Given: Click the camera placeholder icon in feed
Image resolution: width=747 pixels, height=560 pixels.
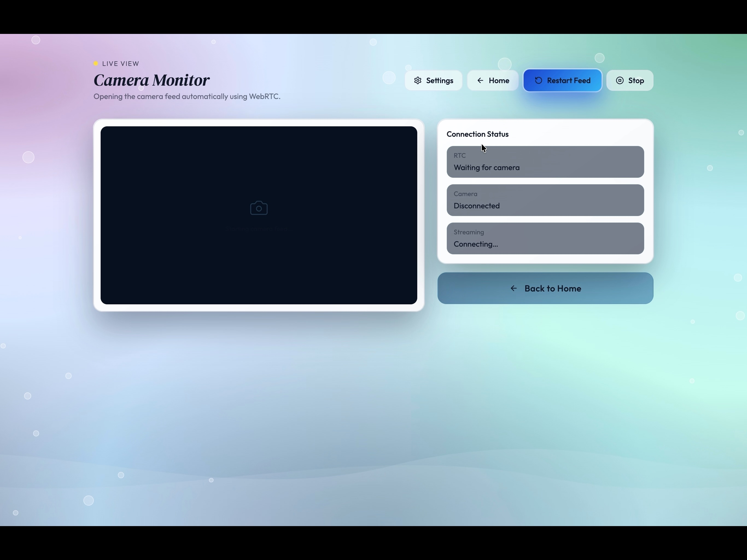Looking at the screenshot, I should [259, 208].
